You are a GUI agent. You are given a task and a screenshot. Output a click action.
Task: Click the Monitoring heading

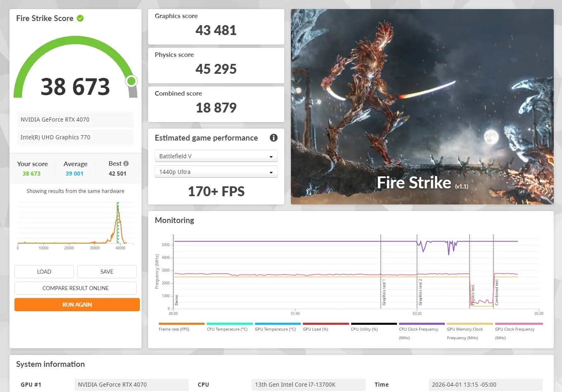175,220
